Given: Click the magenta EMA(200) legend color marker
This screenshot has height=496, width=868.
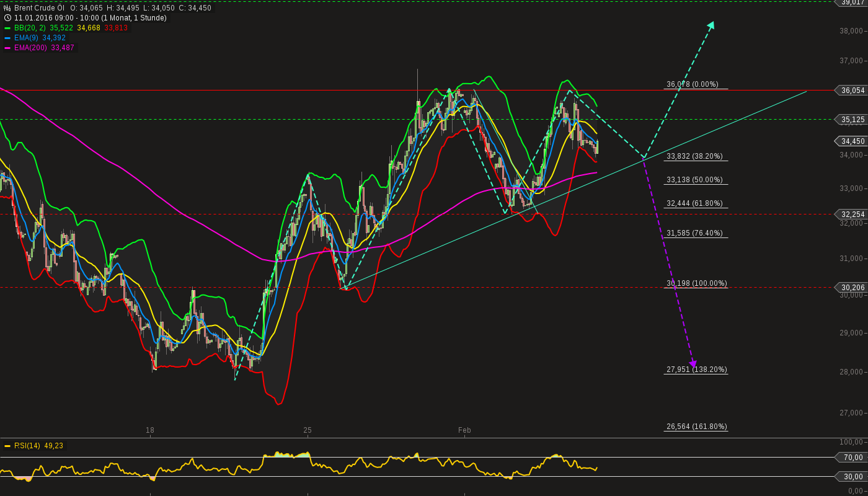Looking at the screenshot, I should 7,48.
